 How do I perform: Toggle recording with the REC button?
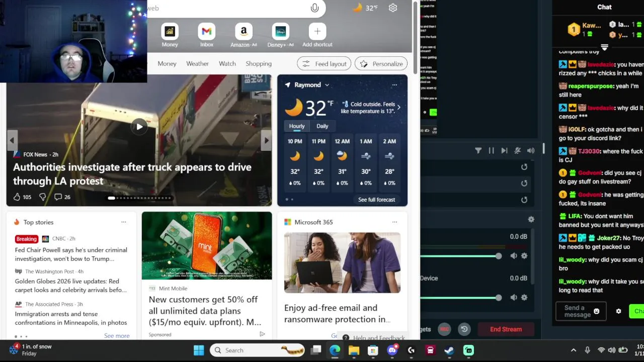click(x=444, y=329)
